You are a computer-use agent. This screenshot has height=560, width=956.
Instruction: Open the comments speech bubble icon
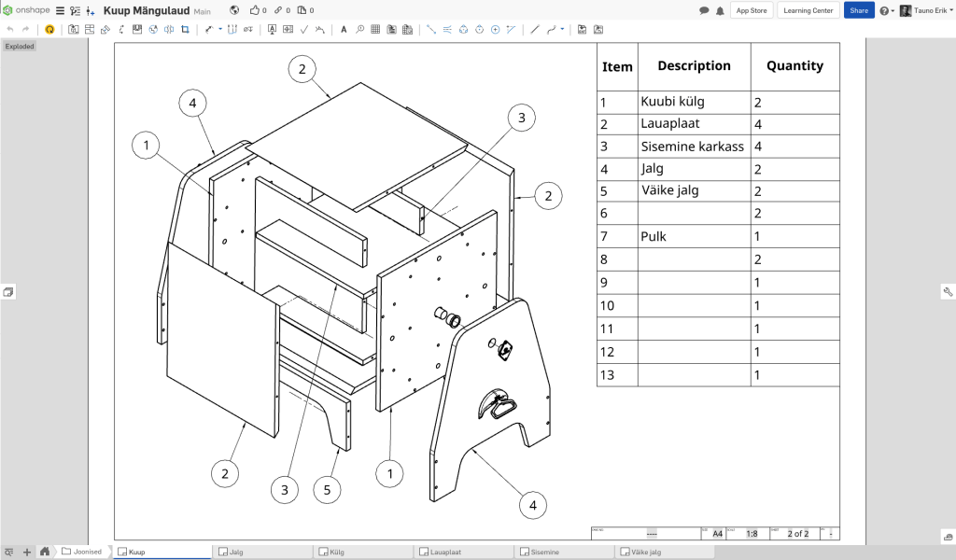[x=704, y=10]
